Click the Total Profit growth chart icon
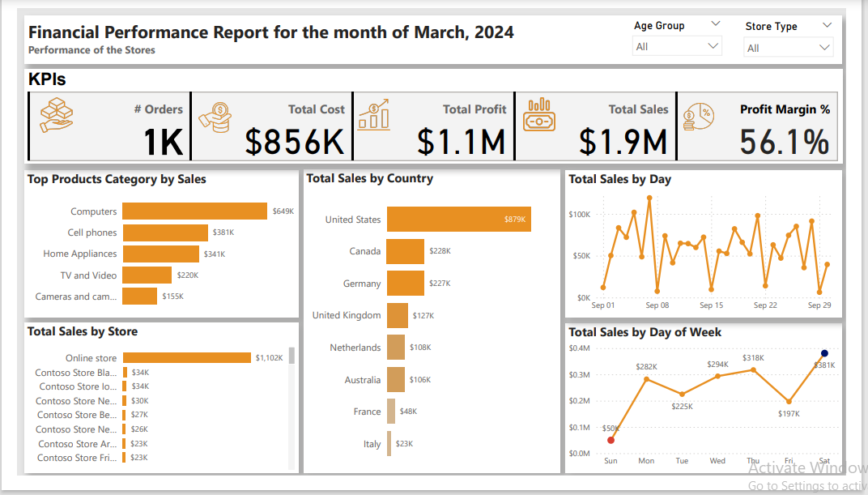The height and width of the screenshot is (495, 868). (x=374, y=115)
